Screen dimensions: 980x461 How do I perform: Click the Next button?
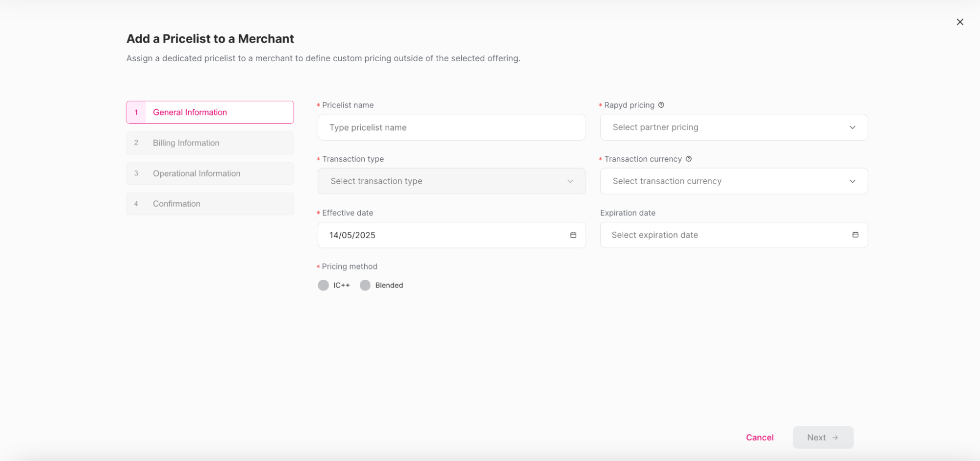(823, 437)
